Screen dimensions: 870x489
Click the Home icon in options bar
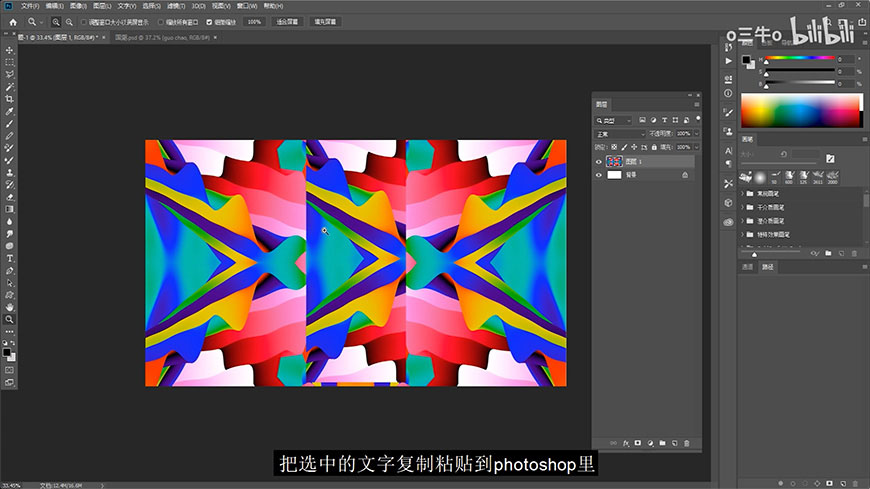click(x=11, y=20)
